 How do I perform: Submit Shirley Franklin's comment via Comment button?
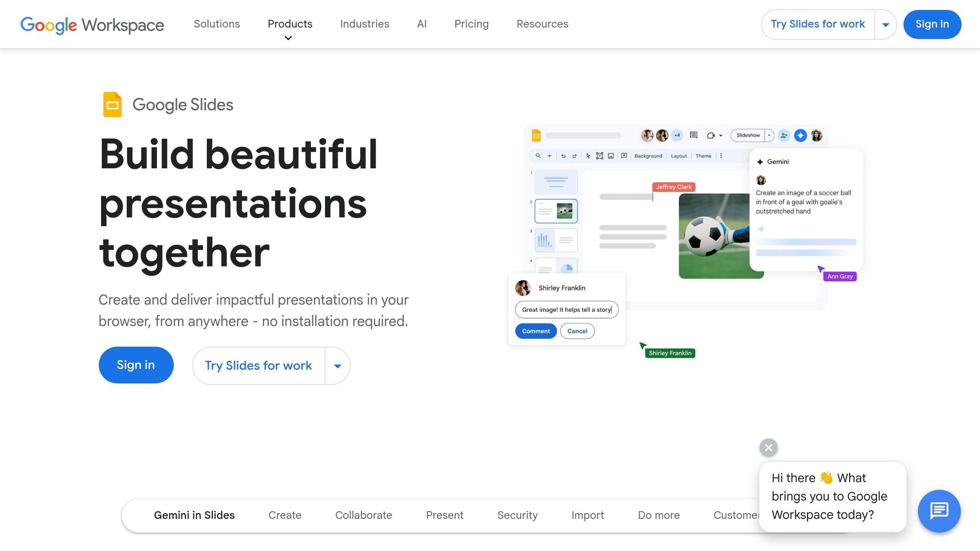535,331
